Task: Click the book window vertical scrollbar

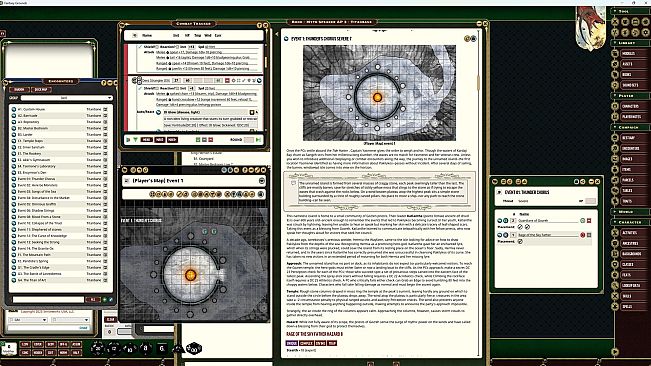Action: pos(479,83)
